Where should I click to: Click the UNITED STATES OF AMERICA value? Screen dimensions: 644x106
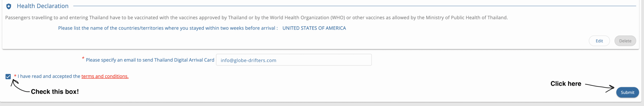point(314,28)
